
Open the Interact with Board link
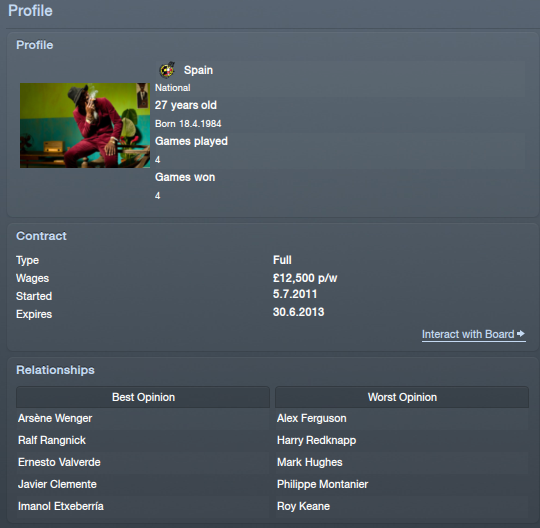[x=474, y=334]
